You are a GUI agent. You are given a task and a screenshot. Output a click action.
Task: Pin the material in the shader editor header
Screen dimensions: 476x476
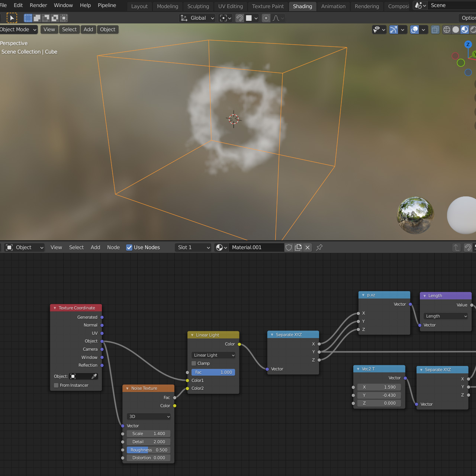pyautogui.click(x=319, y=247)
